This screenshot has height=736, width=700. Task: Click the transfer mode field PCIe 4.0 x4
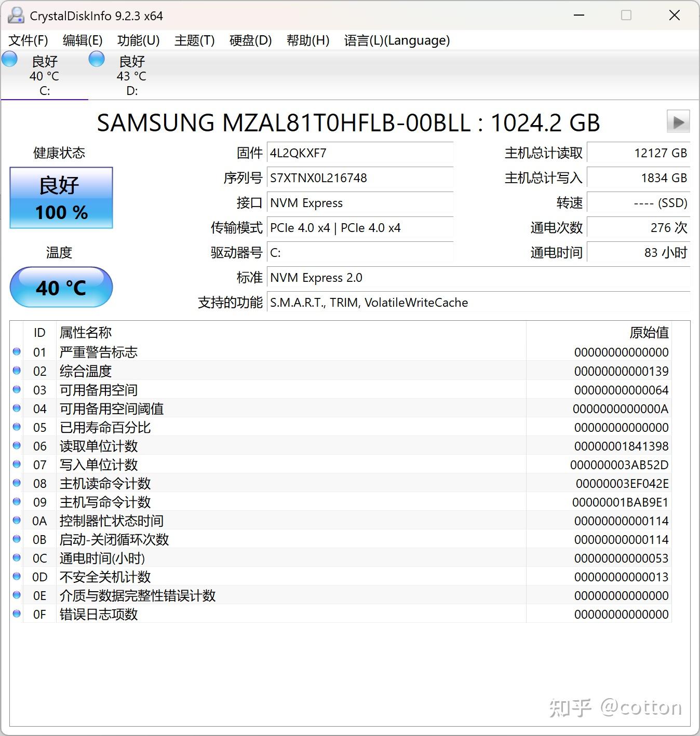tap(360, 228)
